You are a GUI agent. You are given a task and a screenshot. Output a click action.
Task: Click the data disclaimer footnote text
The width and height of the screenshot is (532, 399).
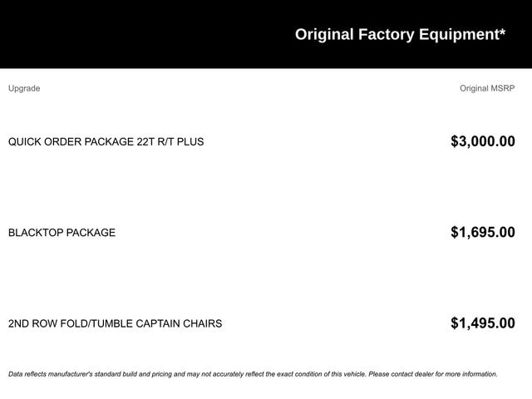pos(253,374)
